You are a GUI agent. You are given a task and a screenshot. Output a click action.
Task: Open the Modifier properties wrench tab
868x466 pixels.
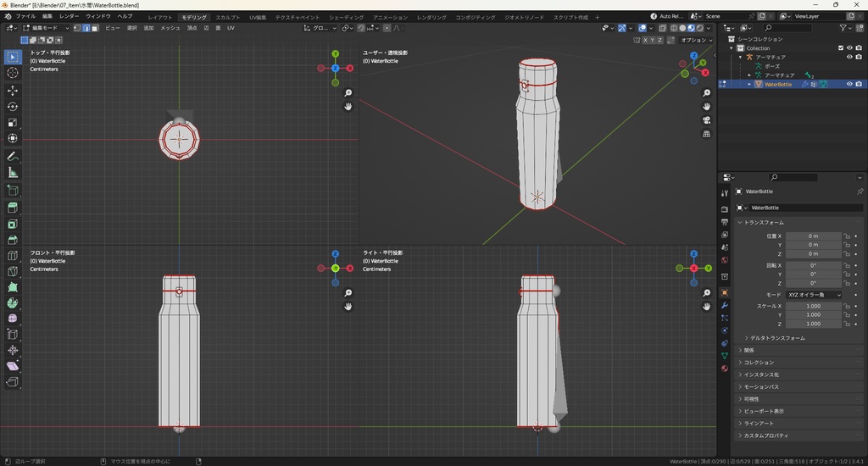click(725, 304)
